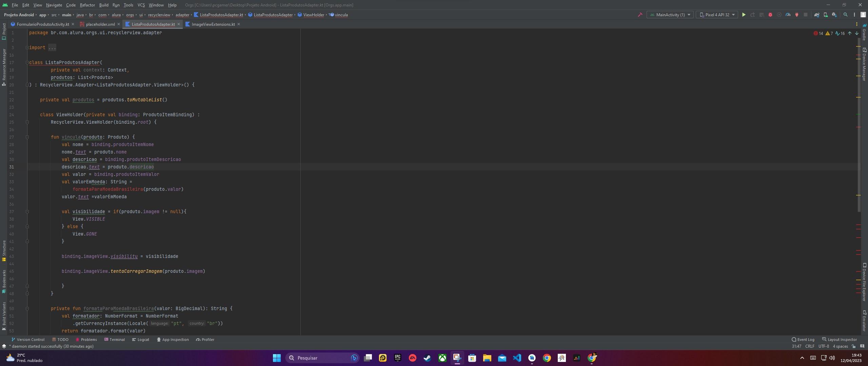Image resolution: width=868 pixels, height=366 pixels.
Task: Click the user account avatar icon
Action: click(x=863, y=15)
